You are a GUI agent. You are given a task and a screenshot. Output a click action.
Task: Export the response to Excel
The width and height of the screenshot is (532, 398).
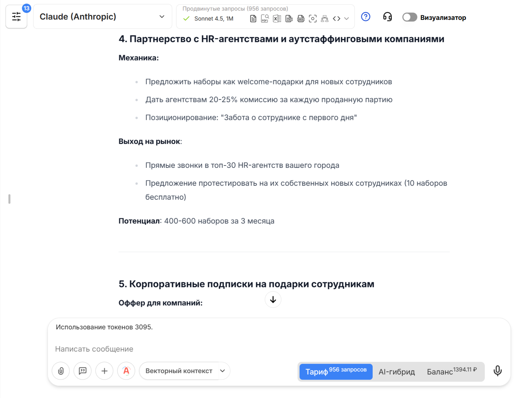point(277,18)
